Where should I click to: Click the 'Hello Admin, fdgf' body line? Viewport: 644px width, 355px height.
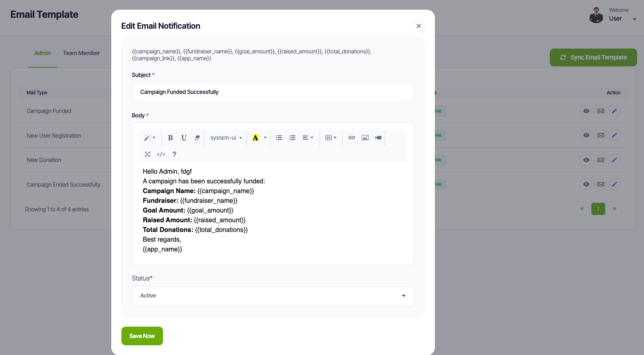coord(167,172)
